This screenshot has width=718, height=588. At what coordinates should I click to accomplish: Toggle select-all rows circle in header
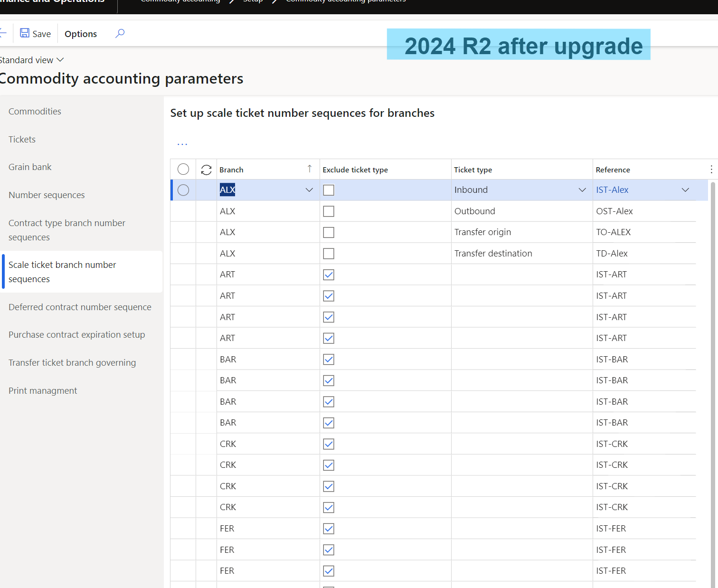click(183, 170)
